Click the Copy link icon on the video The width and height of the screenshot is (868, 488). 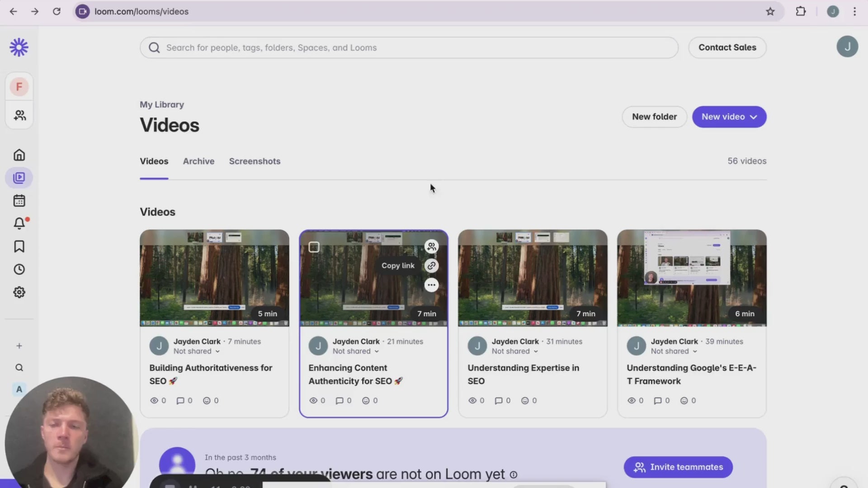pos(432,266)
